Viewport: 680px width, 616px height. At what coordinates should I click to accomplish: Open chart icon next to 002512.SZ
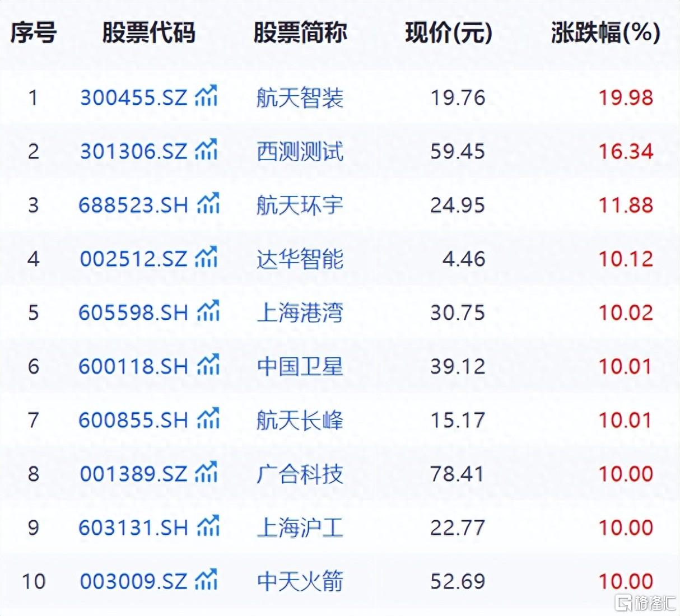click(206, 258)
